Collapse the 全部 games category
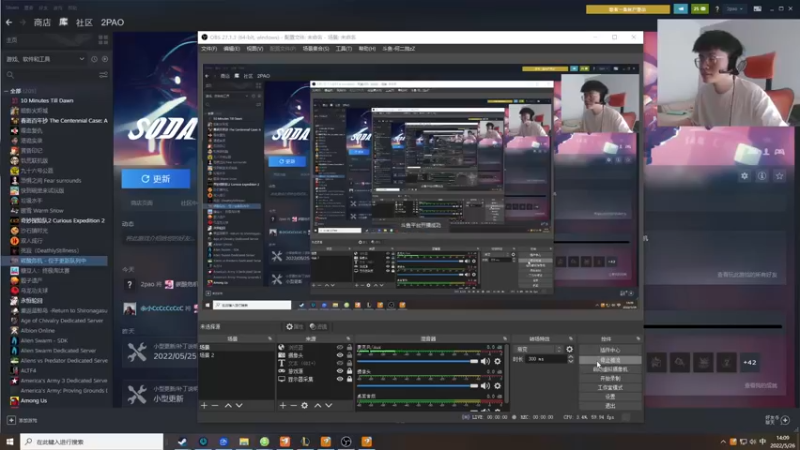The image size is (800, 450). point(6,91)
